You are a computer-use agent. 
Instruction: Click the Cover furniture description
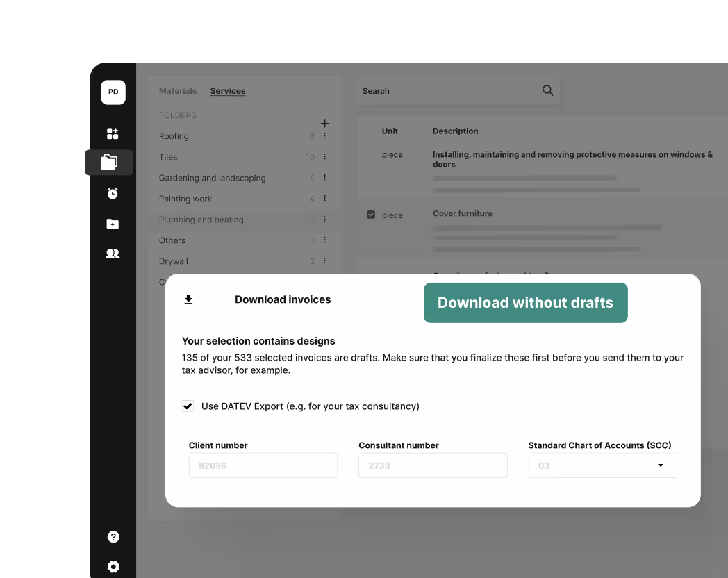(463, 213)
